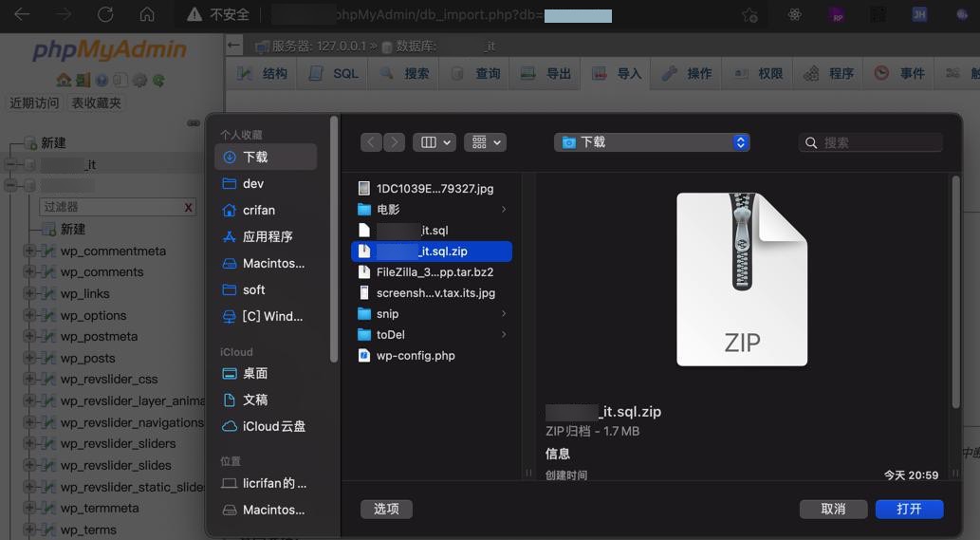Select screensh...v.tax.its.jpg file
This screenshot has width=980, height=540.
432,292
